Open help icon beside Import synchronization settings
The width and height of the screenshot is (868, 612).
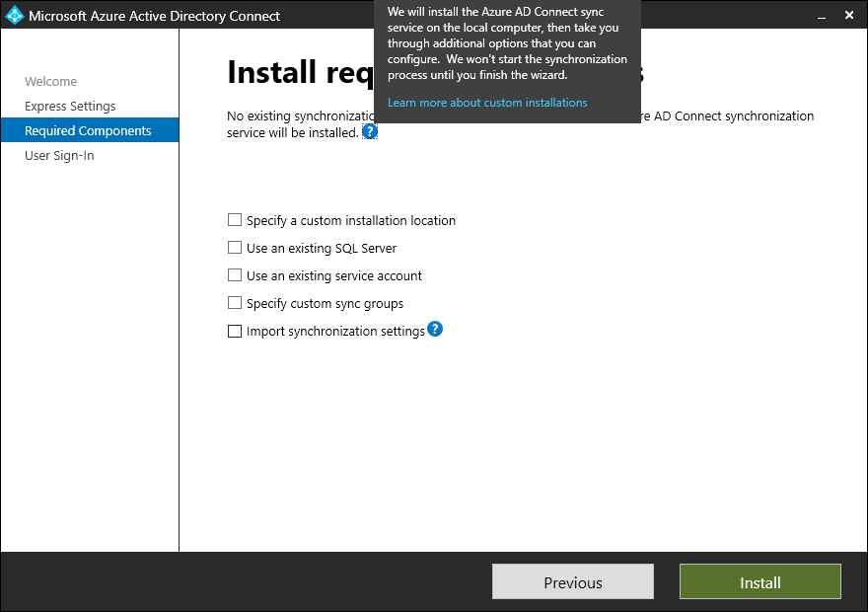click(x=435, y=329)
